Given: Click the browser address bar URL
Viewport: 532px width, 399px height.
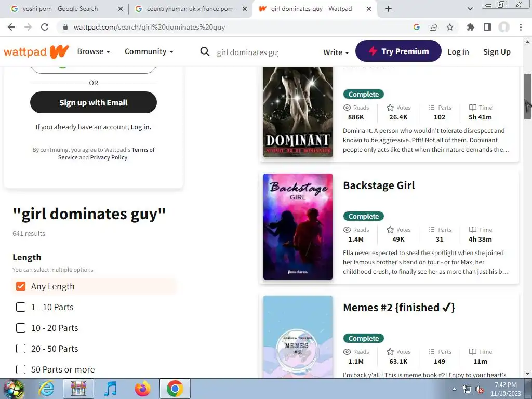Looking at the screenshot, I should tap(149, 27).
